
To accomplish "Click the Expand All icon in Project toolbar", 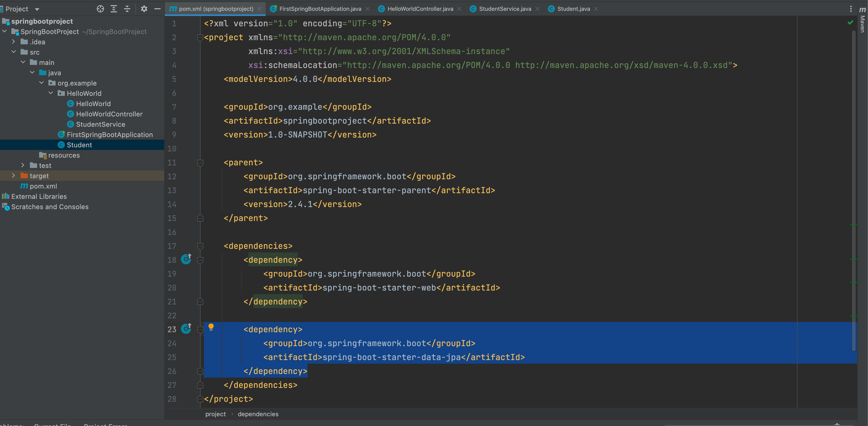I will [x=114, y=9].
